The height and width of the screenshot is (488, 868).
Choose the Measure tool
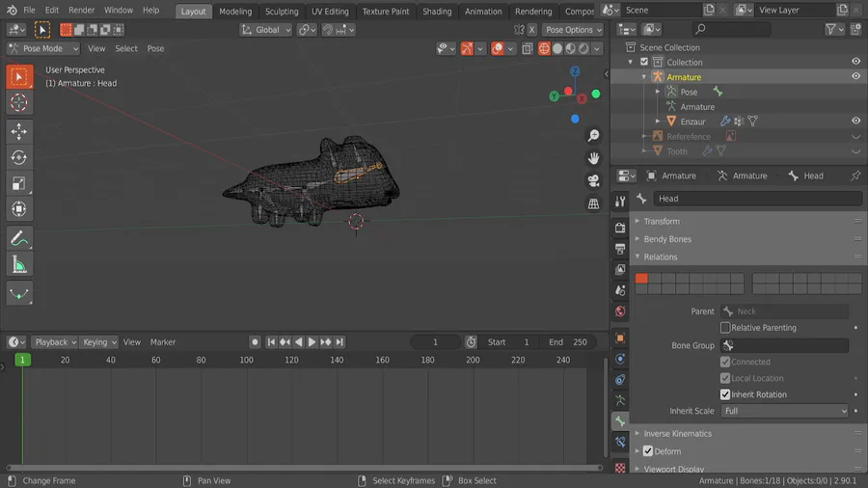pyautogui.click(x=19, y=264)
